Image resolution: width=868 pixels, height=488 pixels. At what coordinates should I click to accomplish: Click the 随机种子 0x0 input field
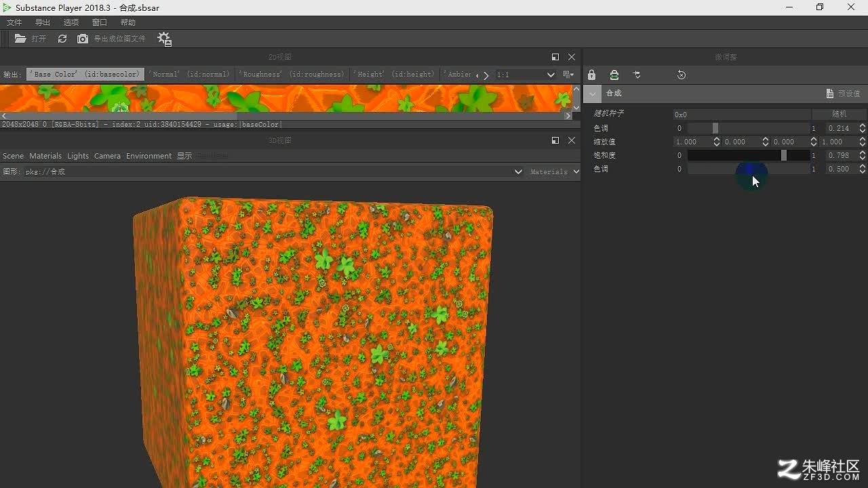coord(742,115)
